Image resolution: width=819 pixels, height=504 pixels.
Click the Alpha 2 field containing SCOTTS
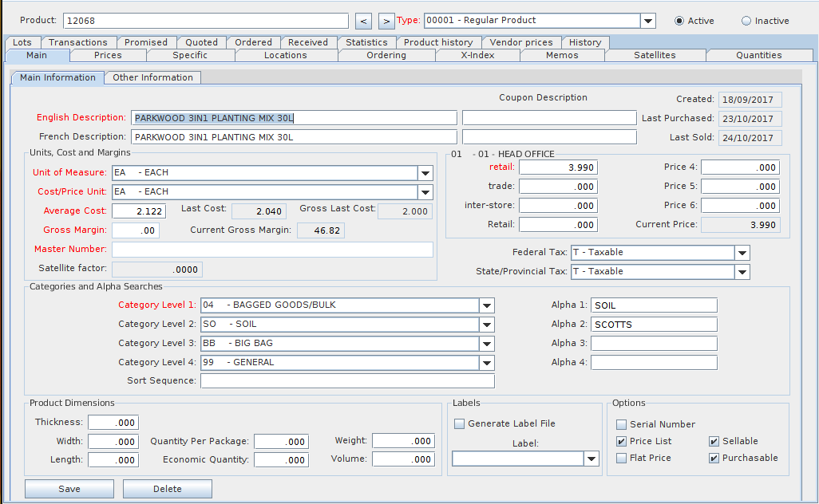pyautogui.click(x=654, y=325)
